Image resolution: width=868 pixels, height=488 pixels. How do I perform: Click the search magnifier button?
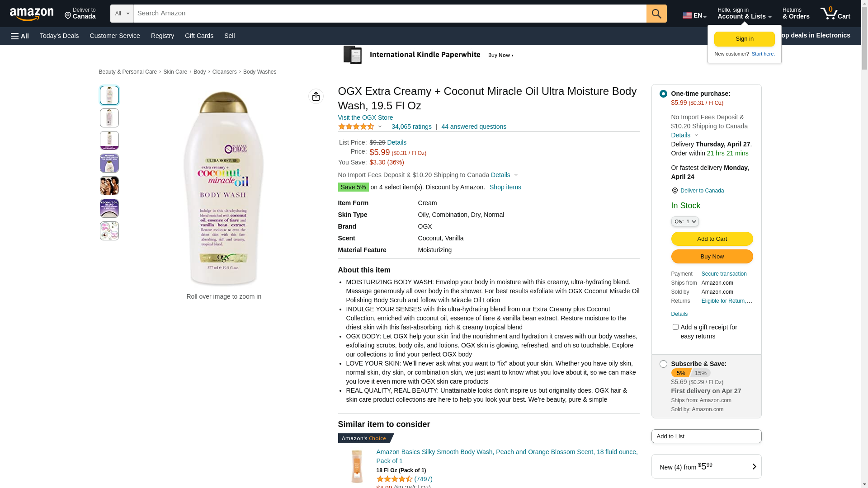[656, 14]
